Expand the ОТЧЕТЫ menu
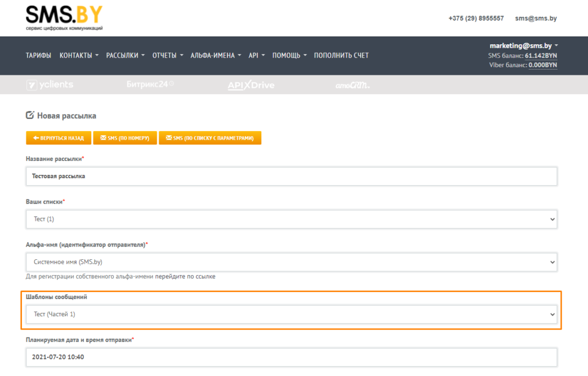 [x=168, y=56]
